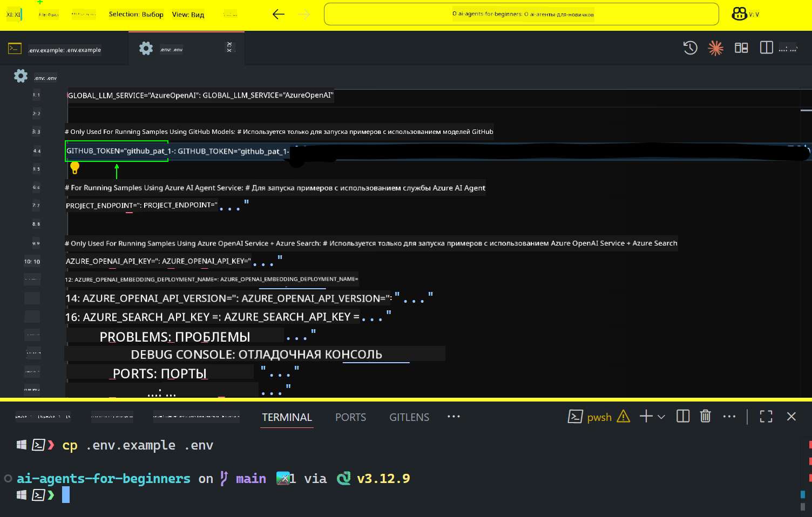Click the GLOBAL_LLM_SERVICE line
The width and height of the screenshot is (812, 517).
[200, 96]
